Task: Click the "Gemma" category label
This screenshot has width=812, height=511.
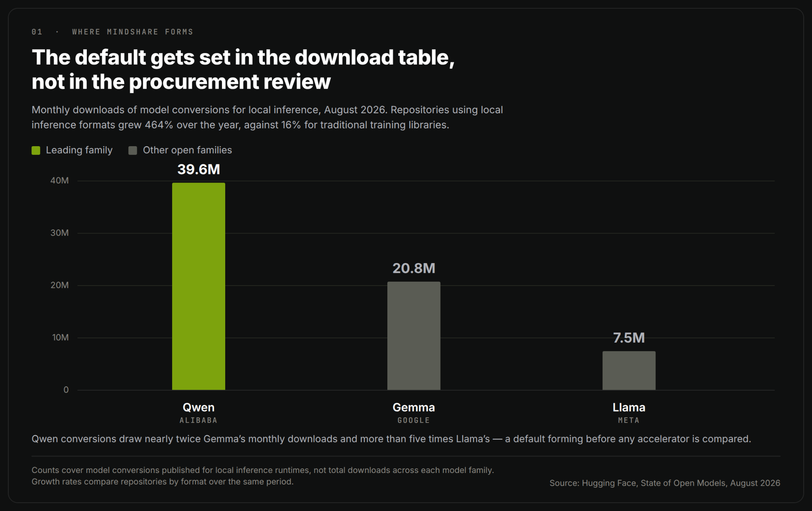Action: pyautogui.click(x=414, y=407)
